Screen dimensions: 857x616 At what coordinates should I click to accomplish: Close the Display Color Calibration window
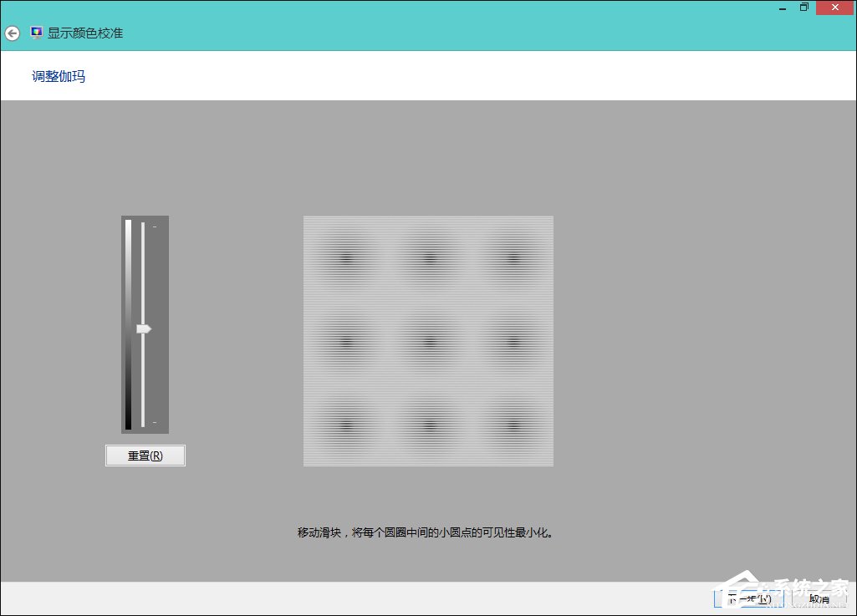tap(834, 7)
